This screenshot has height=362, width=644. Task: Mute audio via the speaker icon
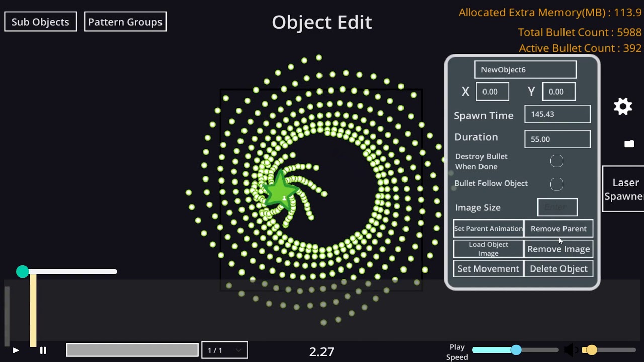pyautogui.click(x=571, y=350)
